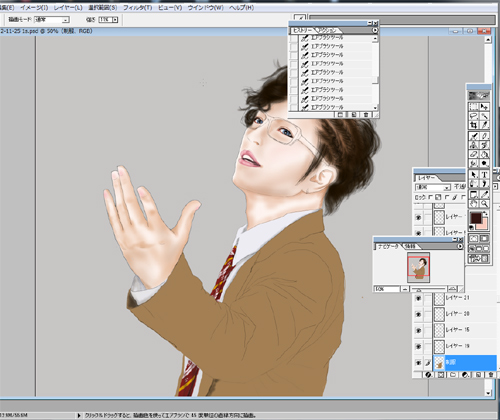Hide layer レイヤー 19 via eye icon
Screen dimensions: 500x420
pyautogui.click(x=418, y=346)
